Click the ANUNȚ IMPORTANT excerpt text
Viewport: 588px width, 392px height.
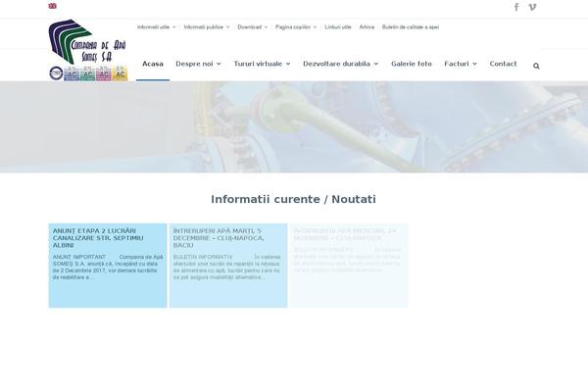(108, 268)
